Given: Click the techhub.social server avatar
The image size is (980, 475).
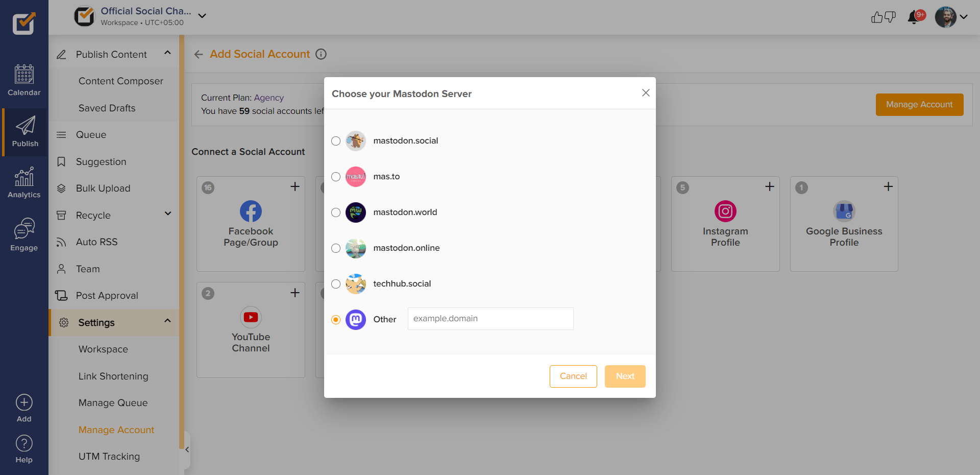Looking at the screenshot, I should 356,284.
